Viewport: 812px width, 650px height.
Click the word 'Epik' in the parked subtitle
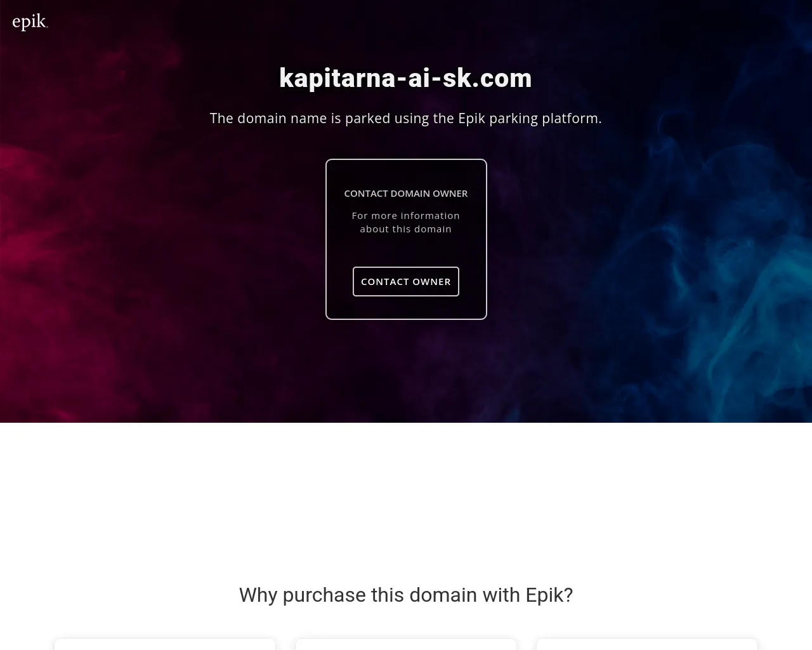coord(471,118)
